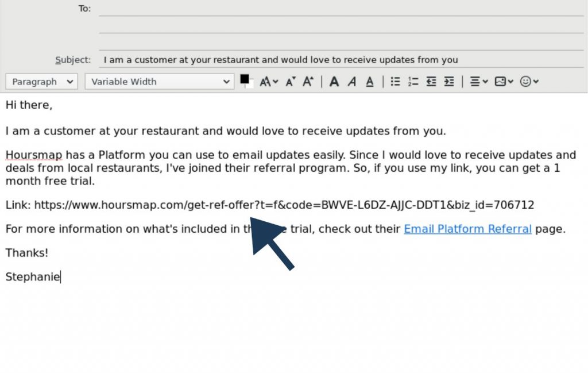Open the emoji smiley dropdown
The height and width of the screenshot is (373, 588).
tap(529, 82)
